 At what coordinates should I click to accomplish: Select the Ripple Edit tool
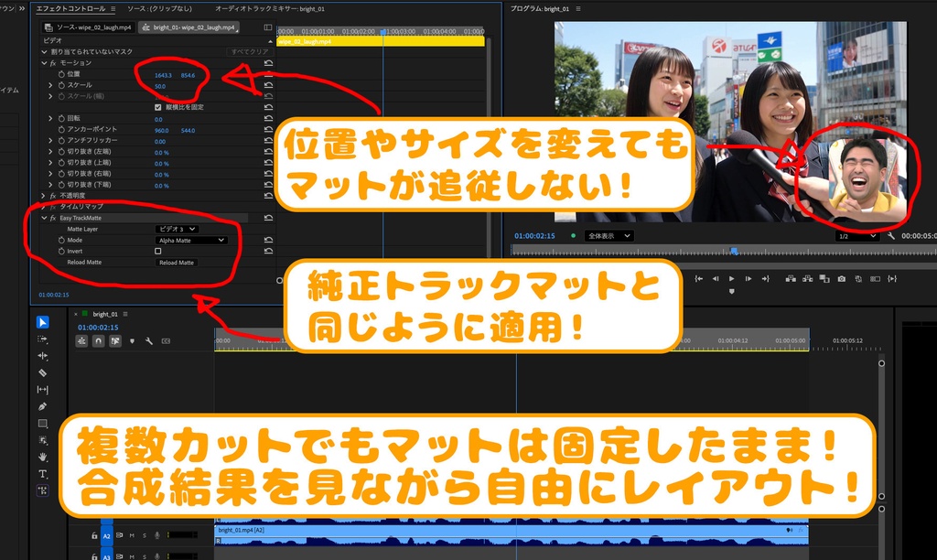[42, 356]
